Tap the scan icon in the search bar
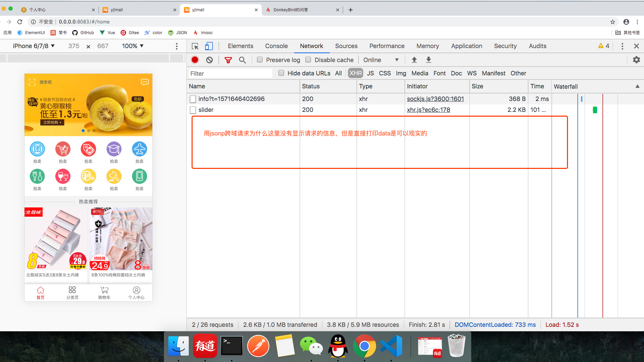This screenshot has width=644, height=362. click(x=32, y=82)
